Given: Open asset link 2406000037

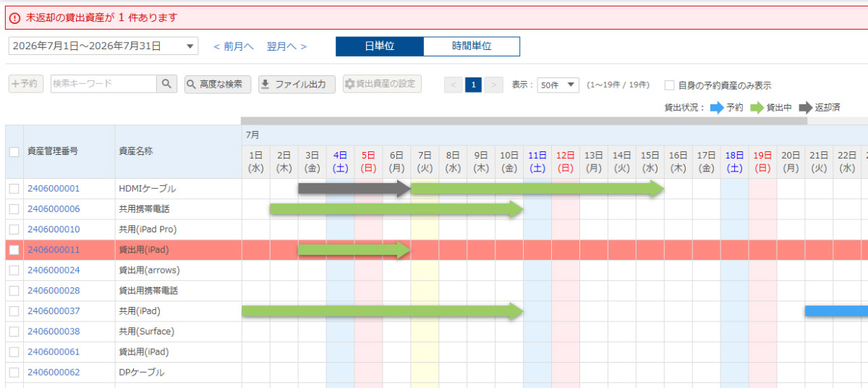Looking at the screenshot, I should pyautogui.click(x=54, y=311).
